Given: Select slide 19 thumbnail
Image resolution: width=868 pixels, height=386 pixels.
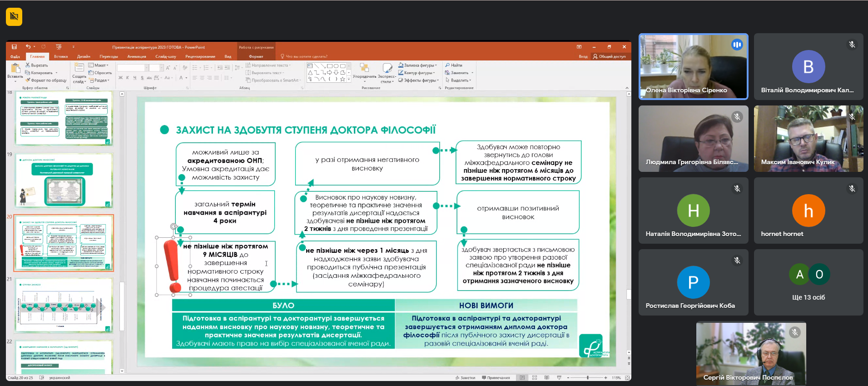Looking at the screenshot, I should pyautogui.click(x=64, y=180).
